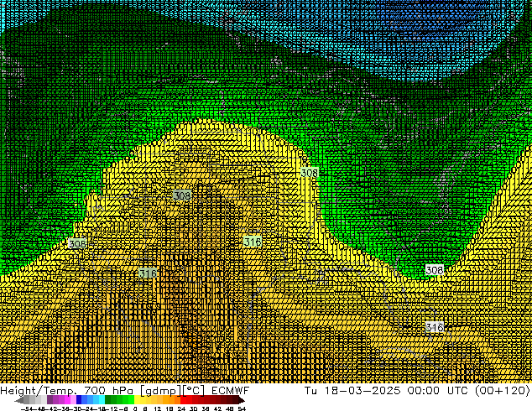Click the bright yellow legend swatch at 0
This screenshot has width=532, height=411.
click(x=137, y=400)
